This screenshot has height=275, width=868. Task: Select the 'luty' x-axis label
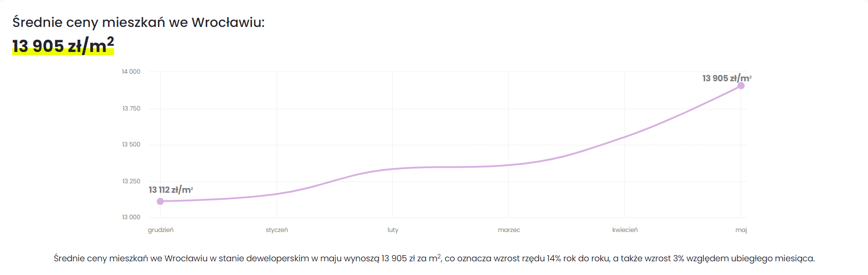point(393,230)
